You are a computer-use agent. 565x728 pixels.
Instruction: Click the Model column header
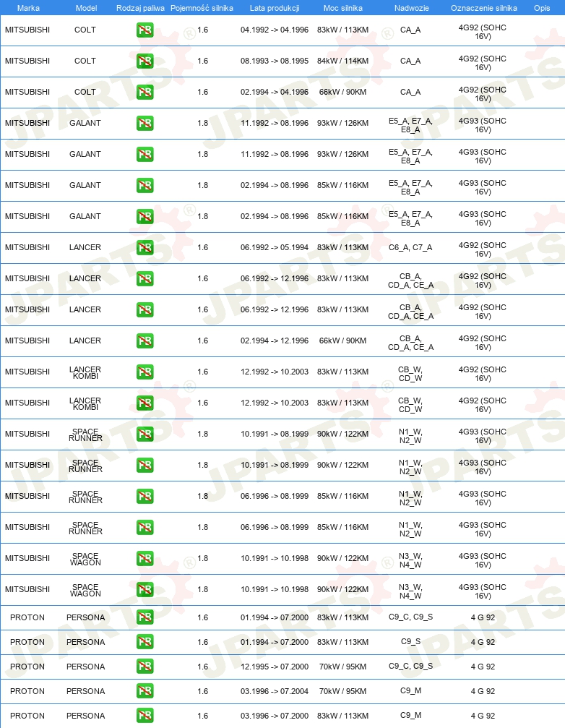pyautogui.click(x=86, y=8)
